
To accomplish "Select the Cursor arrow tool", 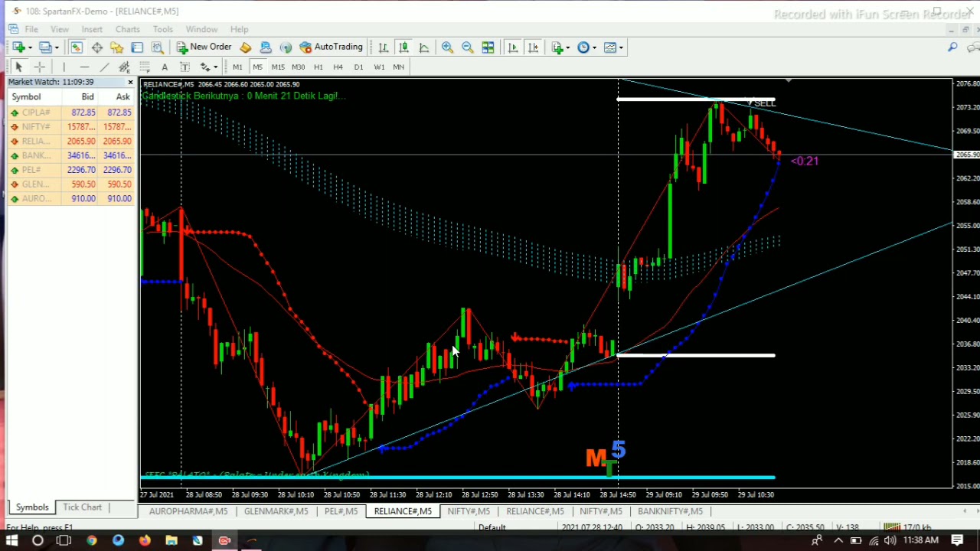I will 18,67.
